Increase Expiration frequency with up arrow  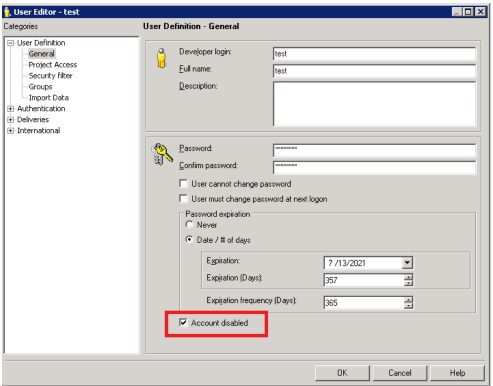[x=408, y=299]
